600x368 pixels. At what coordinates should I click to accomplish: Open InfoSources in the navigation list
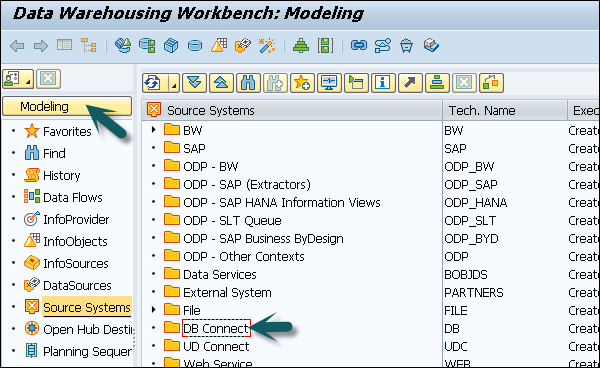pyautogui.click(x=75, y=264)
